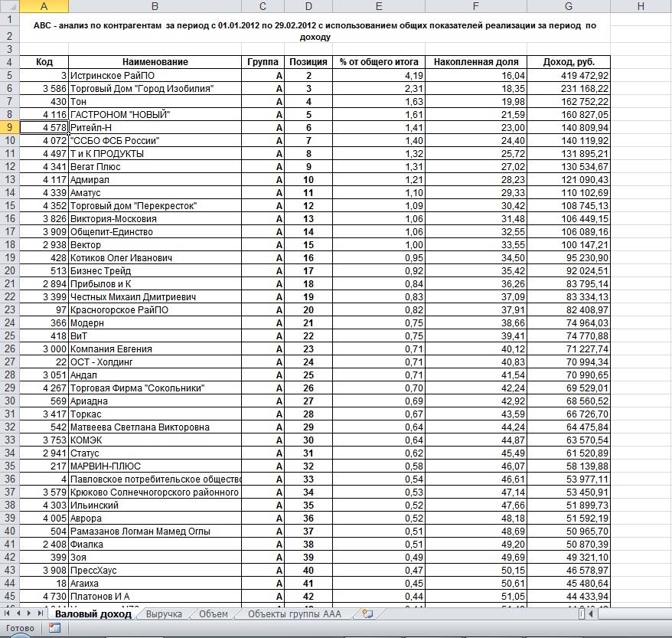Screen dimensions: 672x638
Task: Jump to the first sheet tab arrow
Action: click(x=7, y=613)
